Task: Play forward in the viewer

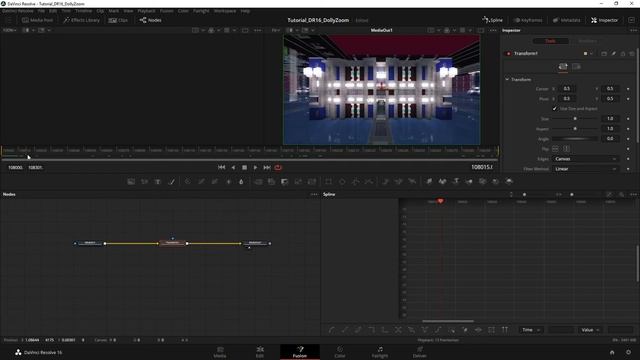Action: pyautogui.click(x=255, y=167)
